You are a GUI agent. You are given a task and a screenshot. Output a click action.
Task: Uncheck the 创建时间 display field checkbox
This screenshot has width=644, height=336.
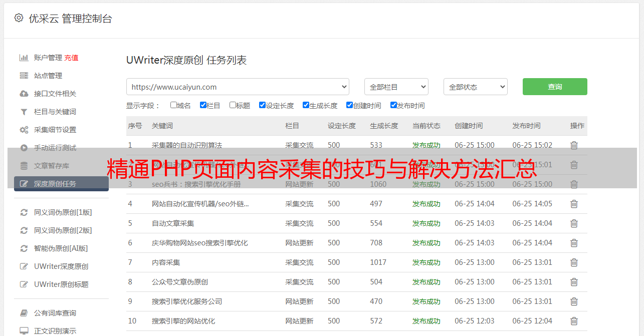349,105
